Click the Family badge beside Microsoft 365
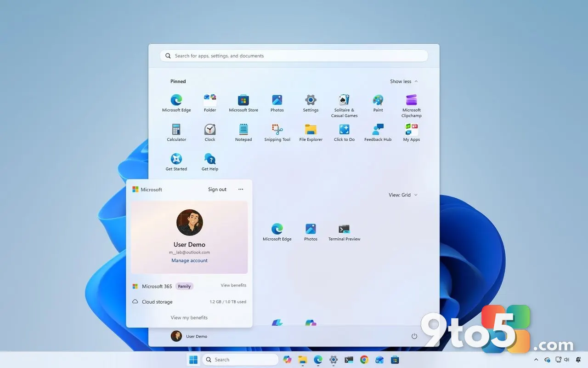This screenshot has height=368, width=588. point(184,286)
